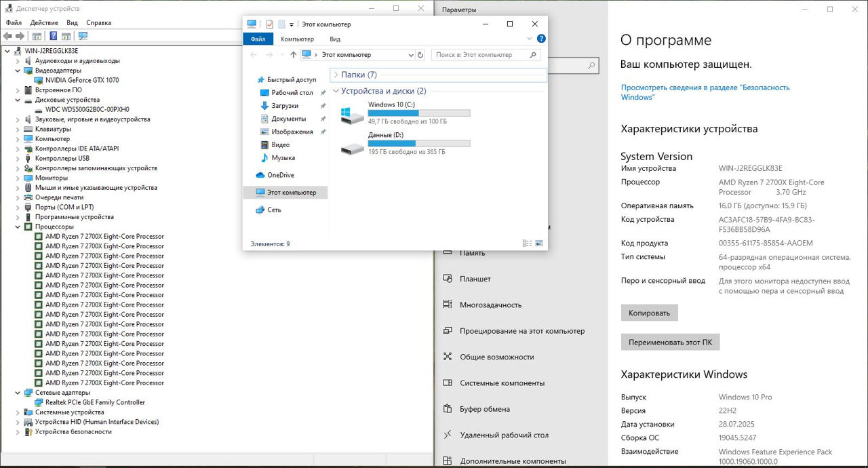The height and width of the screenshot is (468, 868).
Task: Click the Переименовать этот ПК button
Action: click(x=670, y=343)
